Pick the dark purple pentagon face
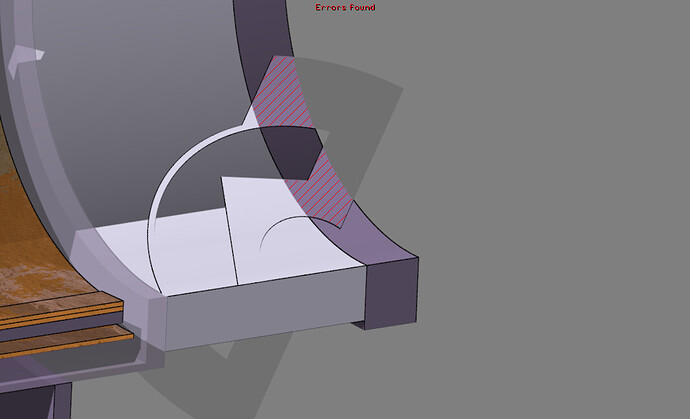690x419 pixels. click(294, 153)
